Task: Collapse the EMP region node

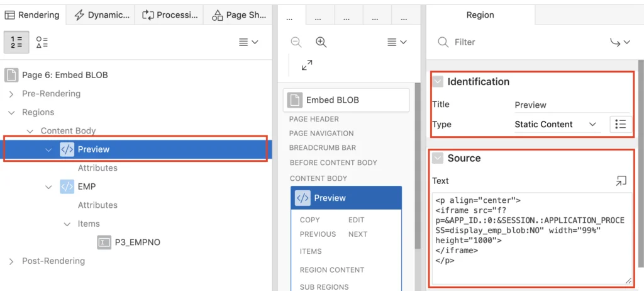Action: 48,187
